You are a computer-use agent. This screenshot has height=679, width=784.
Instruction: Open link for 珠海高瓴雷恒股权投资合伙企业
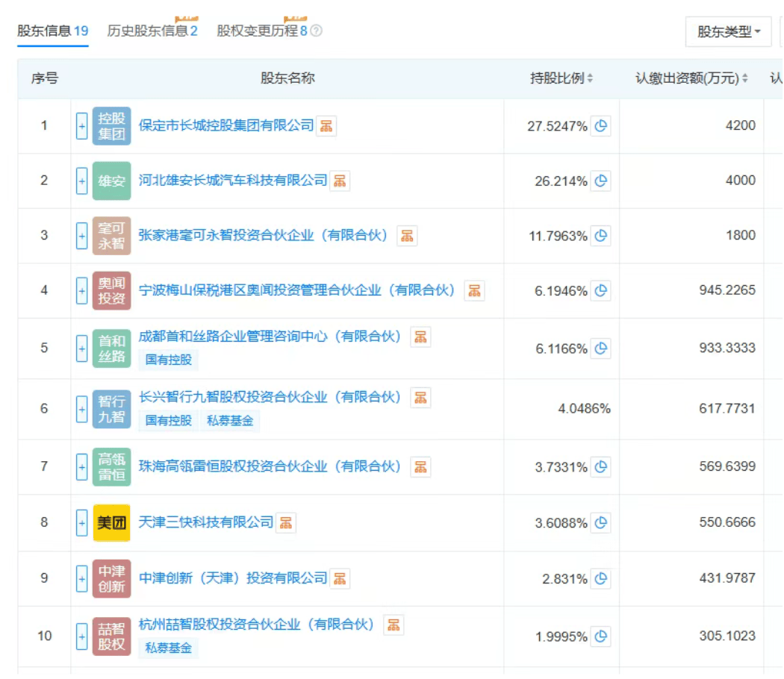pos(269,466)
